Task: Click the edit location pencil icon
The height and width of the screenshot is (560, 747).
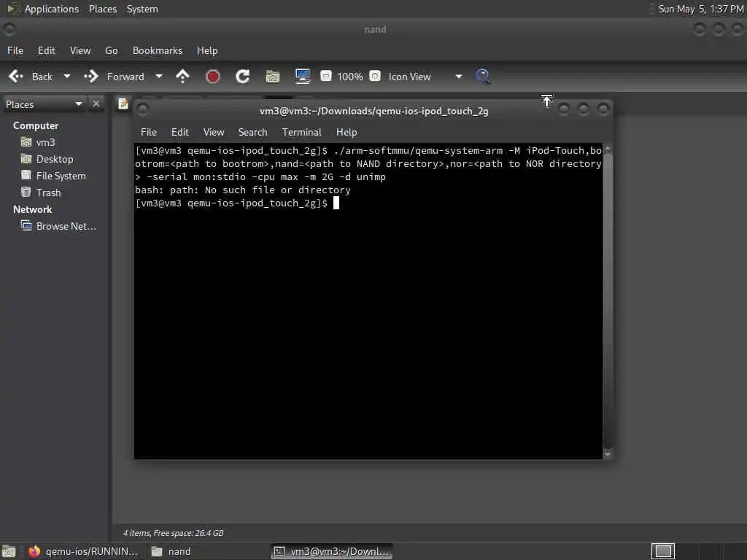Action: click(123, 104)
